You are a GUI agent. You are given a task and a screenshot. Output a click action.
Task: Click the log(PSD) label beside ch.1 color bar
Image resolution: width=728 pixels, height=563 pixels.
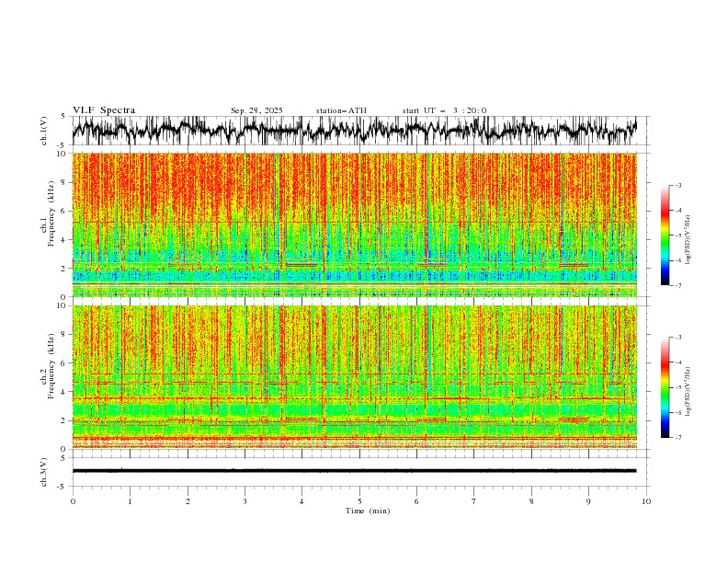[x=688, y=240]
